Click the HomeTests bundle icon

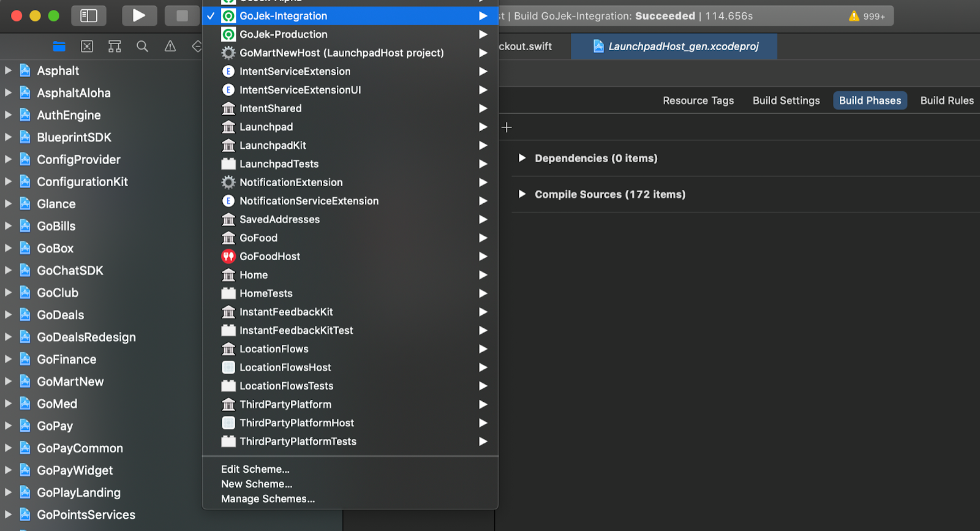228,293
